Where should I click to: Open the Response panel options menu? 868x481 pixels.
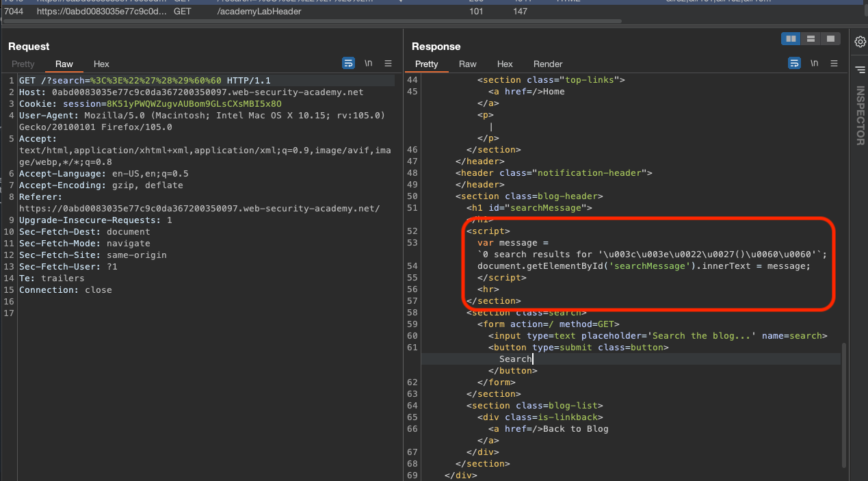pos(834,64)
